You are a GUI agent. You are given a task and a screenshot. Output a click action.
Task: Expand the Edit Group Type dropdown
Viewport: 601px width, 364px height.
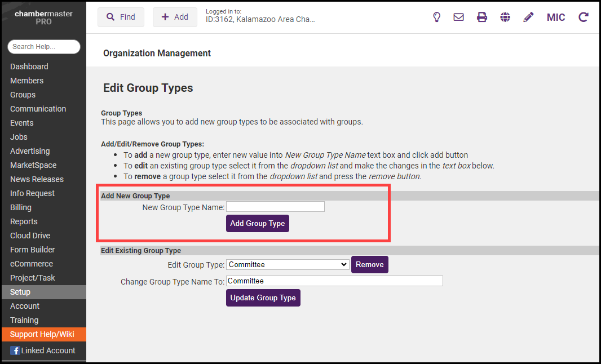click(x=288, y=264)
